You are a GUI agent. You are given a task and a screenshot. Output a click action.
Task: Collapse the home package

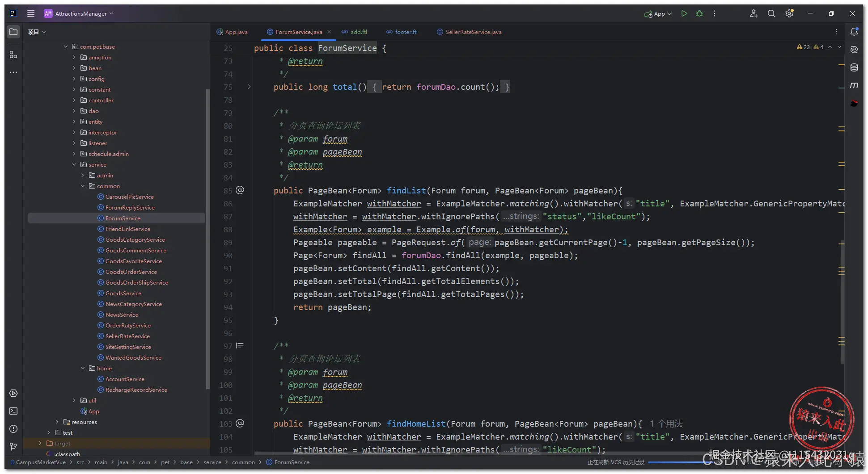(x=83, y=368)
